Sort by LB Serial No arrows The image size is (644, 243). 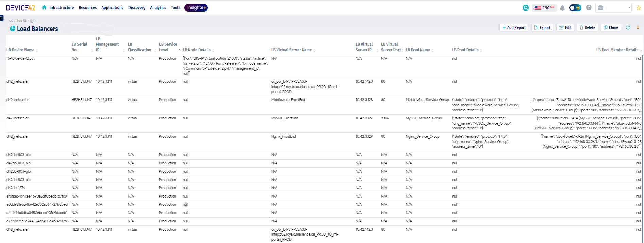92,50
